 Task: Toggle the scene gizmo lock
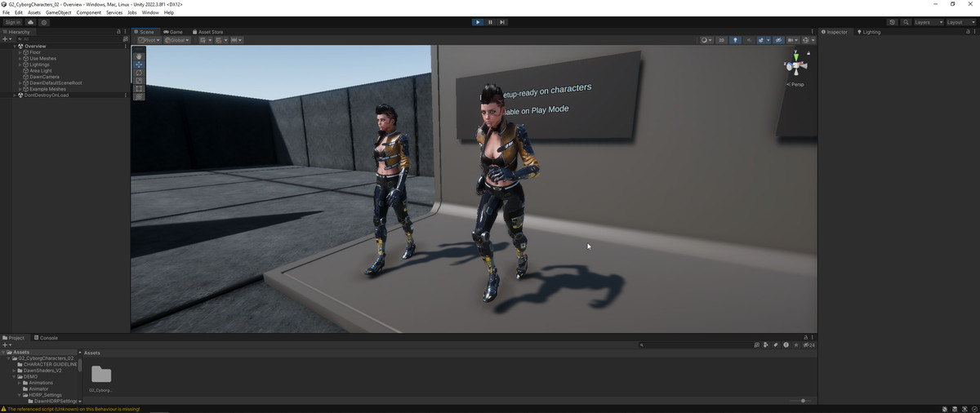[808, 53]
